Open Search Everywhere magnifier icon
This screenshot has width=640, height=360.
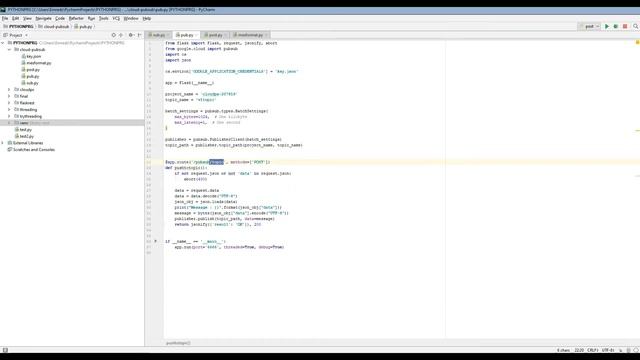pos(636,27)
